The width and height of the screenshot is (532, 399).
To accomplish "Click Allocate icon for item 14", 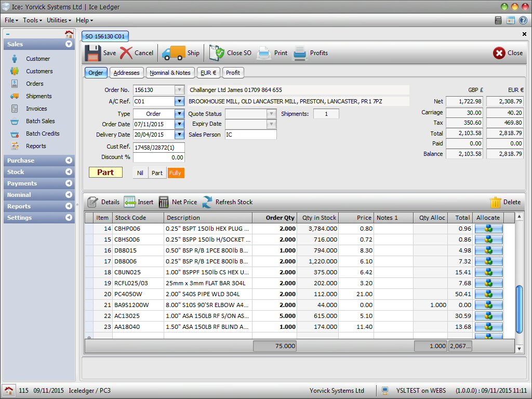I will tap(488, 229).
